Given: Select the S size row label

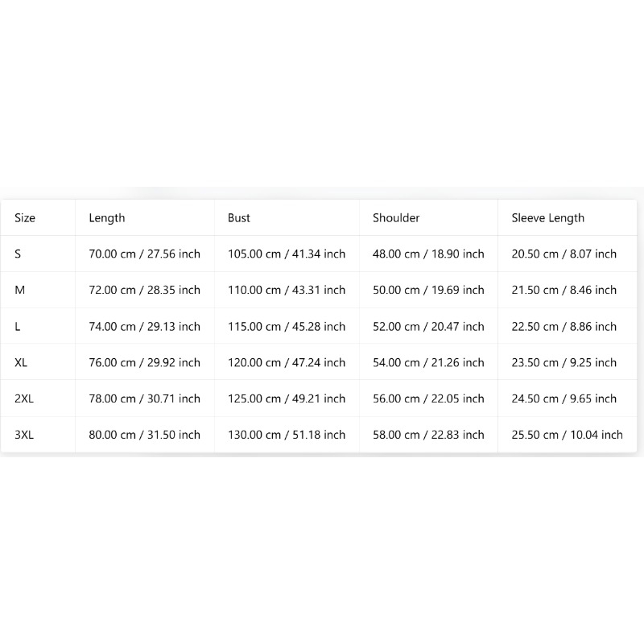Looking at the screenshot, I should [18, 254].
